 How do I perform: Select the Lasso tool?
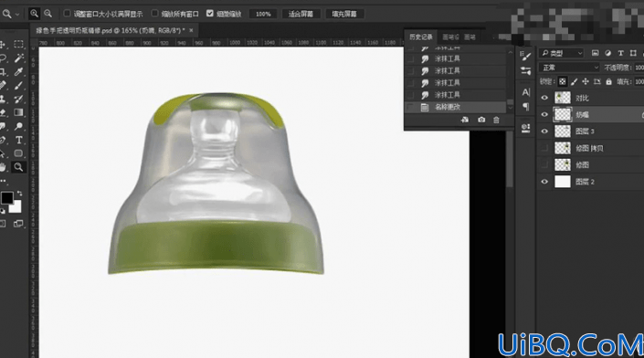(3, 58)
